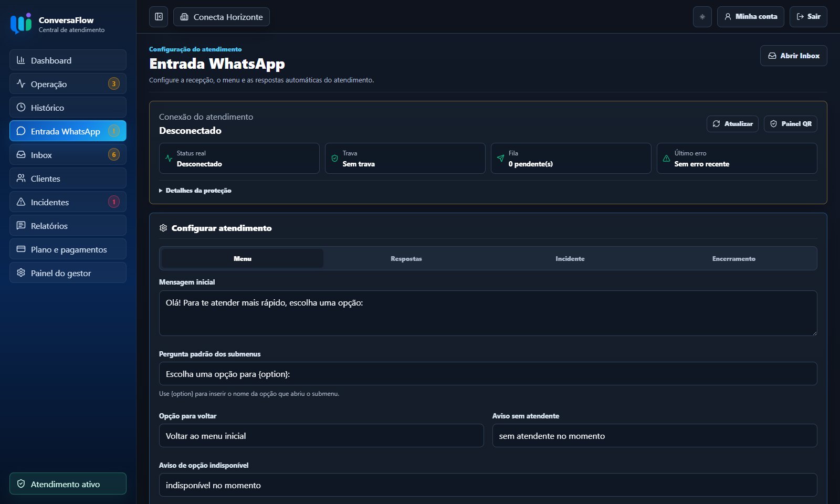
Task: Open the Conecta Horizonte workspace selector
Action: coord(222,17)
